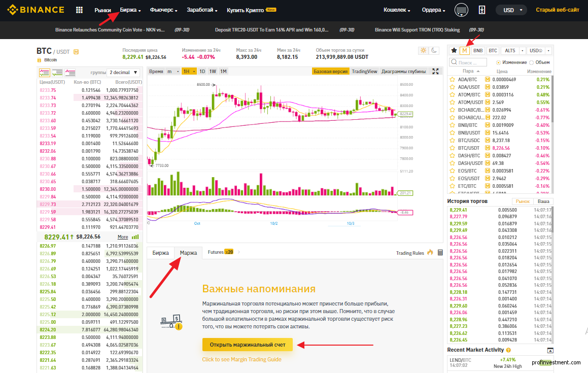Click Открыть маржинальный счет button
Image resolution: width=588 pixels, height=373 pixels.
(248, 345)
